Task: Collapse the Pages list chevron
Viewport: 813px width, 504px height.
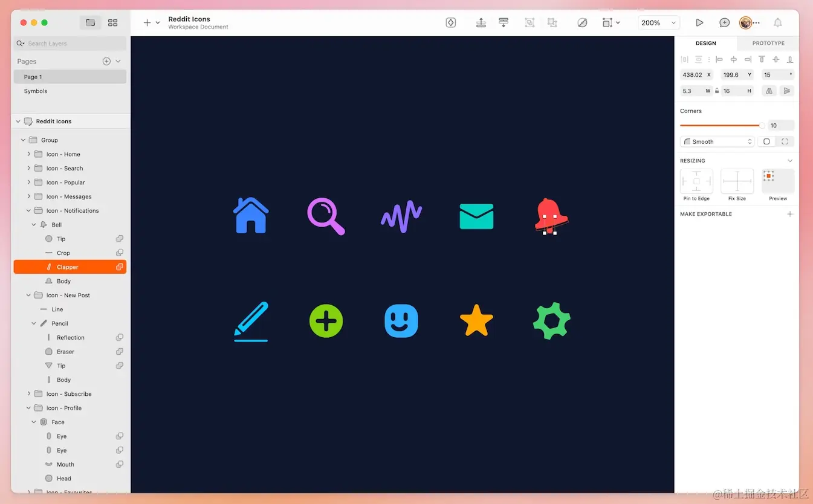Action: tap(118, 61)
